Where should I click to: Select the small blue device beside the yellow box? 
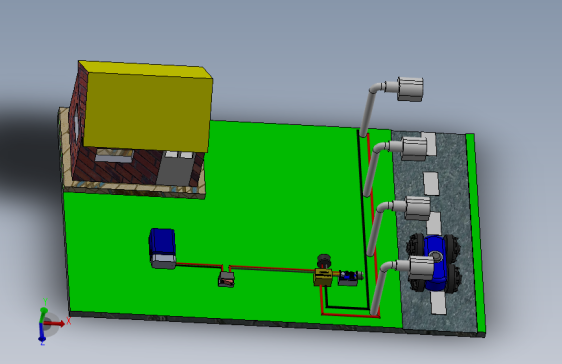tap(348, 278)
